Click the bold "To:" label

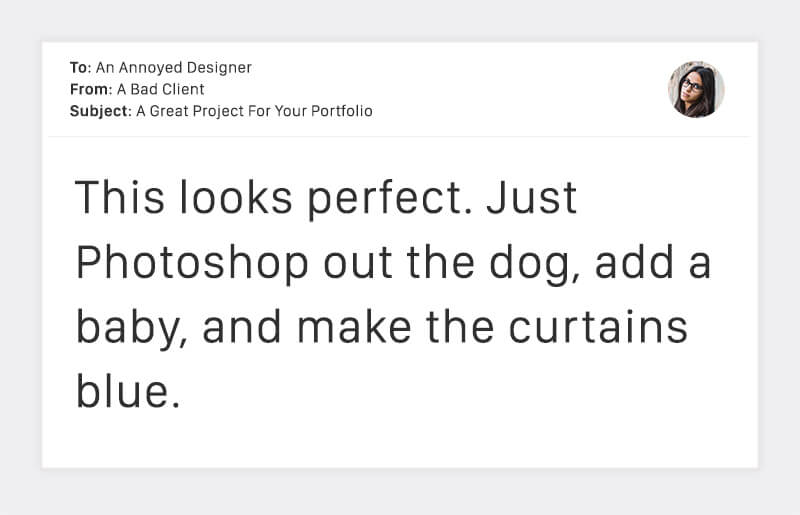point(80,68)
